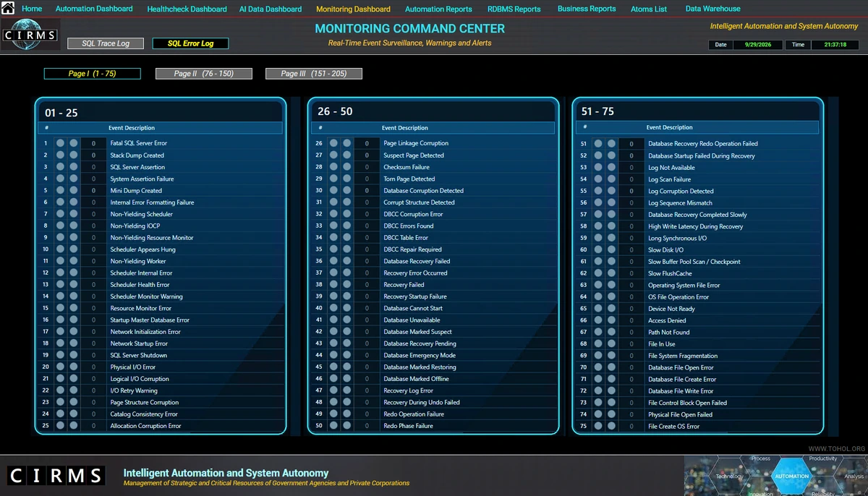Viewport: 868px width, 496px height.
Task: Select the 'Logical I/O Corruption' event text
Action: pyautogui.click(x=140, y=379)
